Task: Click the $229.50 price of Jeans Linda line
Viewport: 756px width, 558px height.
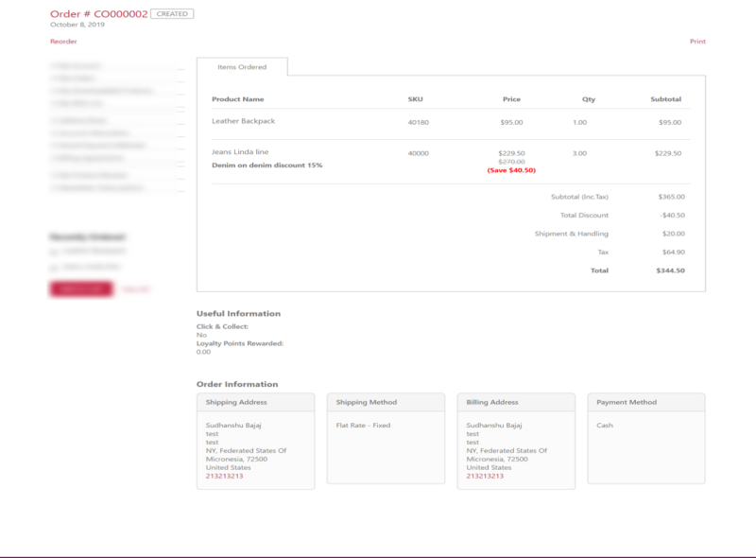Action: pyautogui.click(x=511, y=153)
